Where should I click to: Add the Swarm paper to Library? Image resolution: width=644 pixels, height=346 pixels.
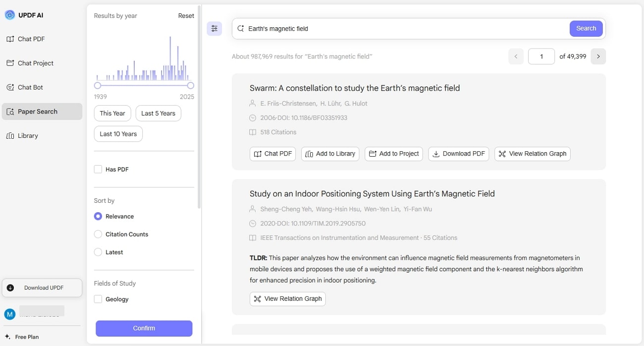(x=330, y=154)
